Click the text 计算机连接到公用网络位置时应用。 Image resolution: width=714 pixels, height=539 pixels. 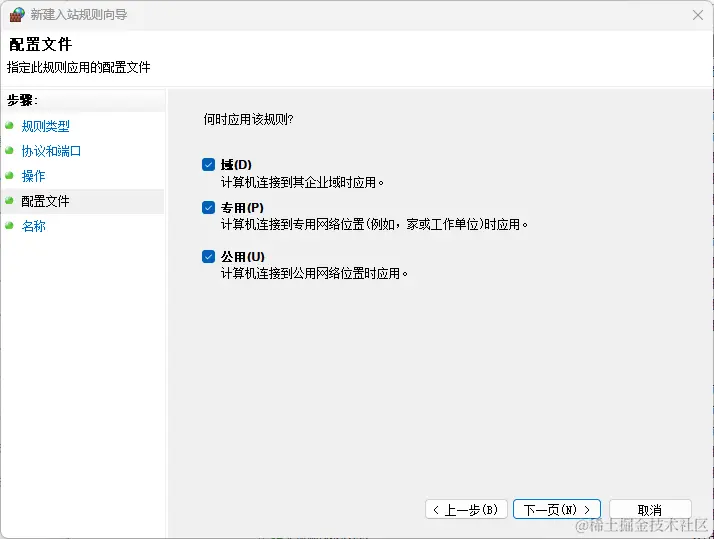tap(314, 274)
